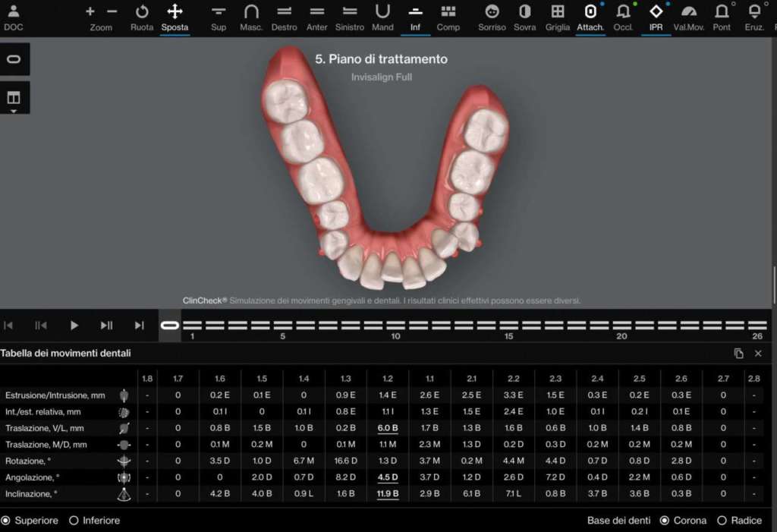The height and width of the screenshot is (532, 777).
Task: Select the Corona radio button
Action: 665,521
